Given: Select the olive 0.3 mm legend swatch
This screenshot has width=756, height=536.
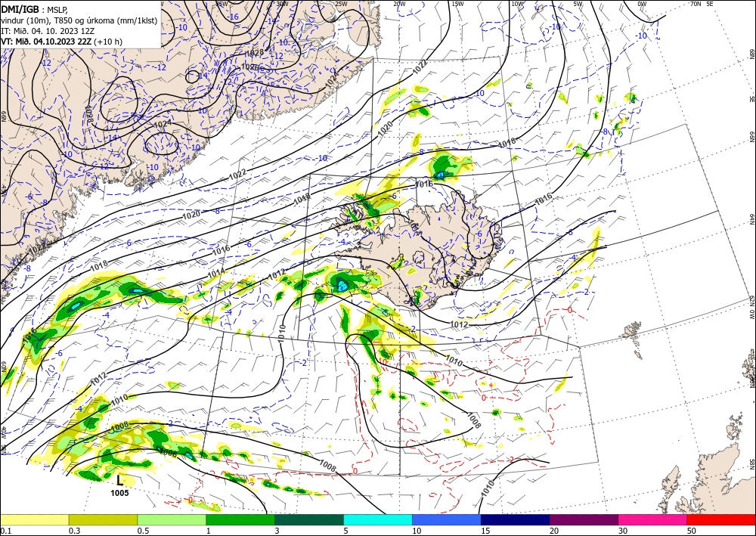Looking at the screenshot, I should [x=103, y=519].
